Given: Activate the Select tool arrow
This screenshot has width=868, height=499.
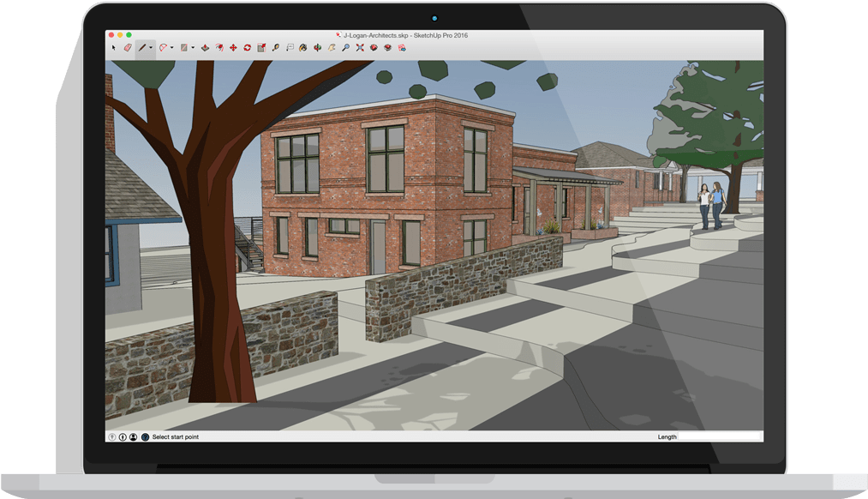Looking at the screenshot, I should [113, 49].
